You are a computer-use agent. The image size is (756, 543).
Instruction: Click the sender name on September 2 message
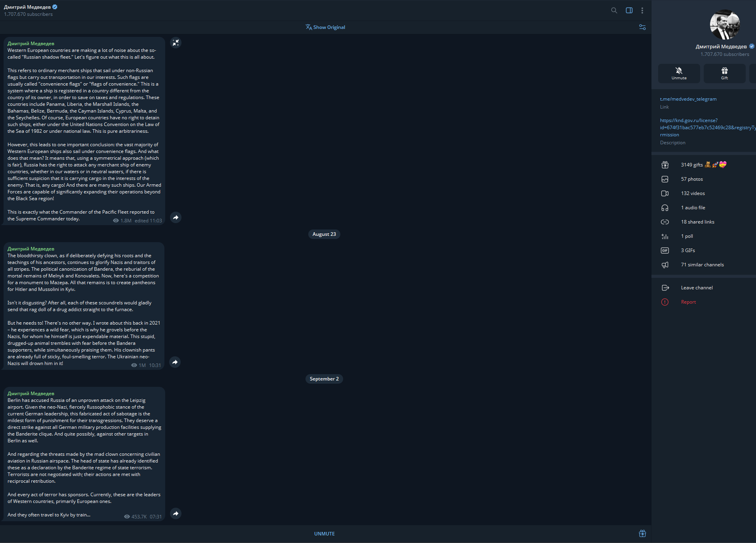tap(31, 394)
